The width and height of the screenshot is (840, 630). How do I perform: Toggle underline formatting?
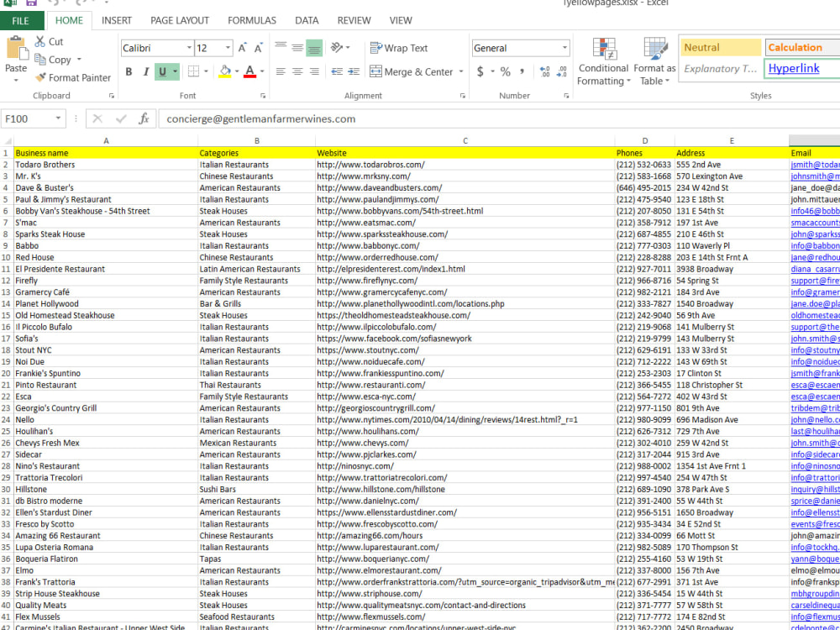click(x=162, y=71)
